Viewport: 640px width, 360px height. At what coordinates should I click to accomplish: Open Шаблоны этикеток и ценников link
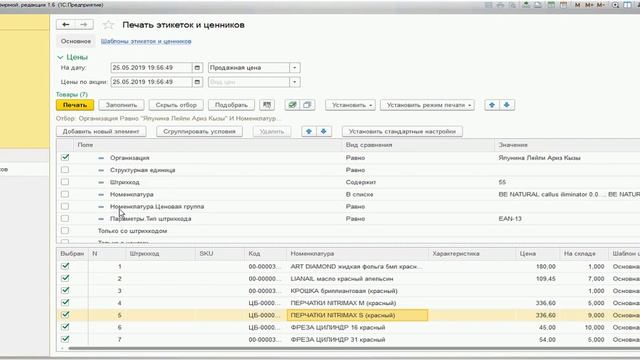coord(146,41)
